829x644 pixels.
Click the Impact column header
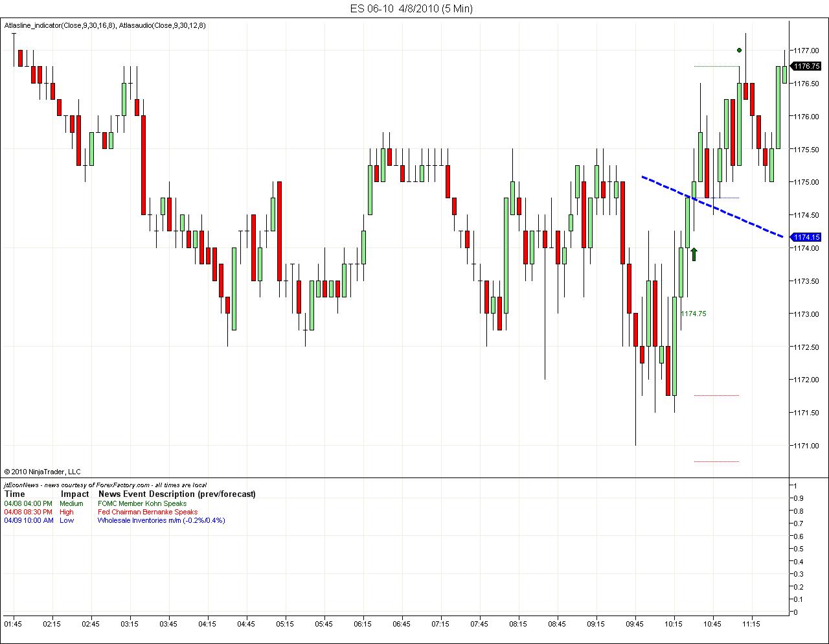point(74,494)
